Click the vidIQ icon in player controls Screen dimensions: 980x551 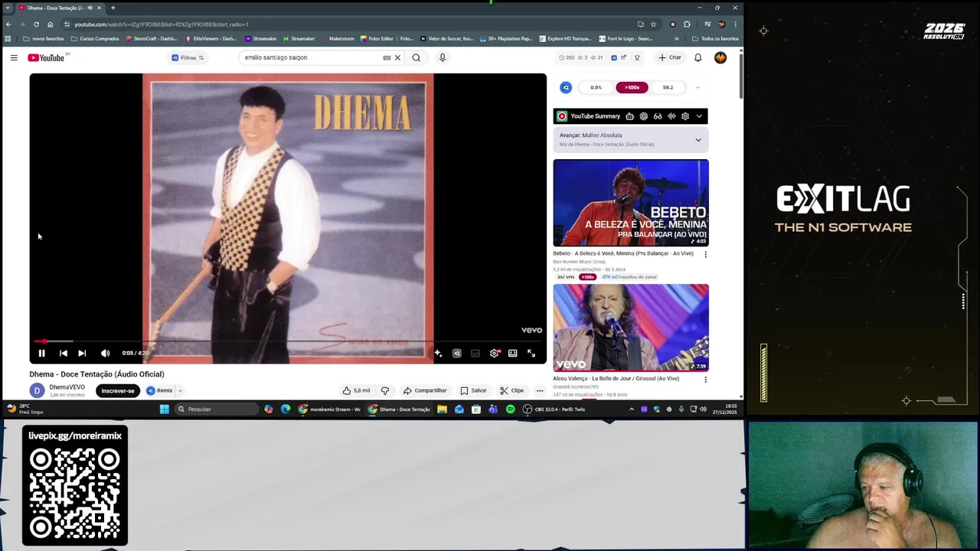tap(456, 353)
